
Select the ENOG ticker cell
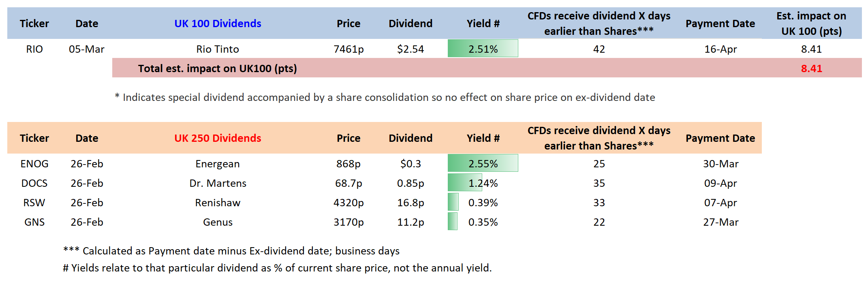pos(34,164)
